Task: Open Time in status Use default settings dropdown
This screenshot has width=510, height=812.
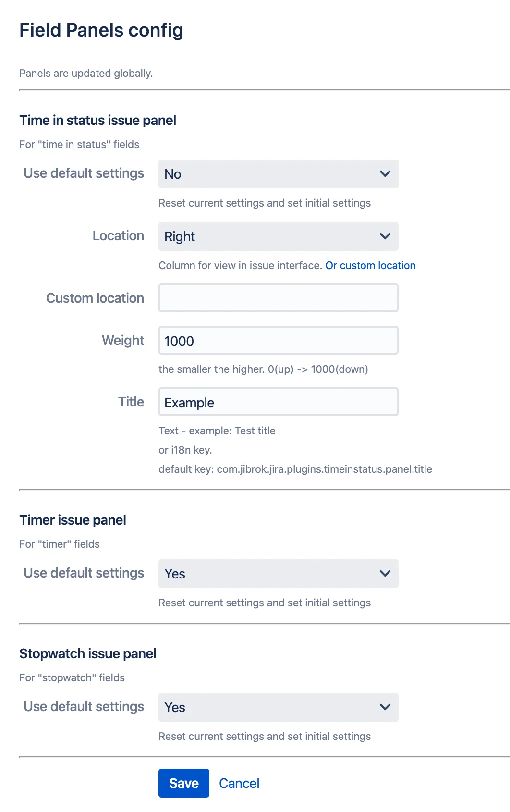Action: pyautogui.click(x=279, y=174)
